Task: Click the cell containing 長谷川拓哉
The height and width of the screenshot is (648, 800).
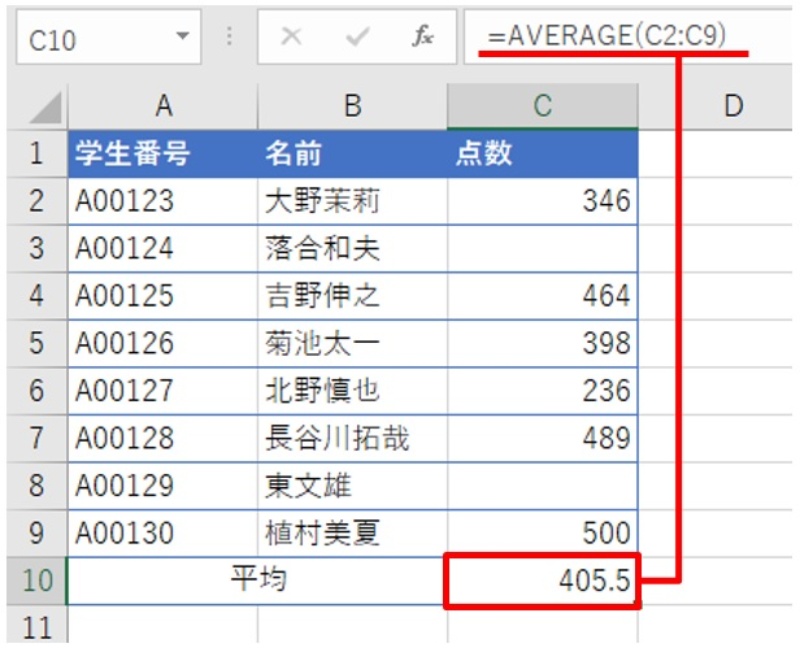Action: 352,435
